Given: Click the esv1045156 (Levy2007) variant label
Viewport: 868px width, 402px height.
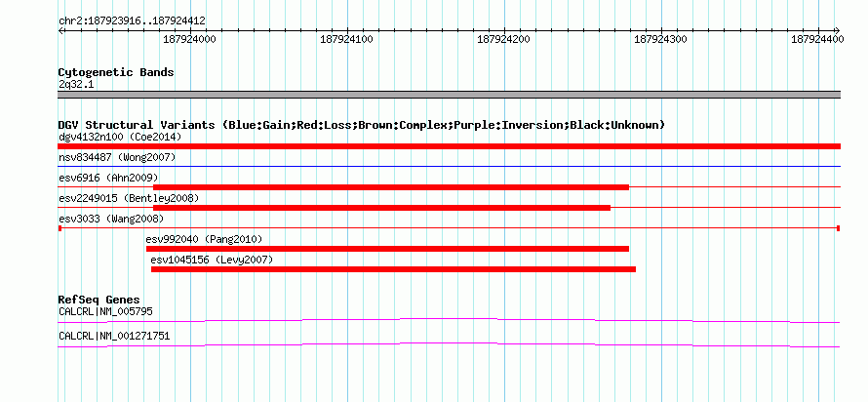Looking at the screenshot, I should (212, 260).
